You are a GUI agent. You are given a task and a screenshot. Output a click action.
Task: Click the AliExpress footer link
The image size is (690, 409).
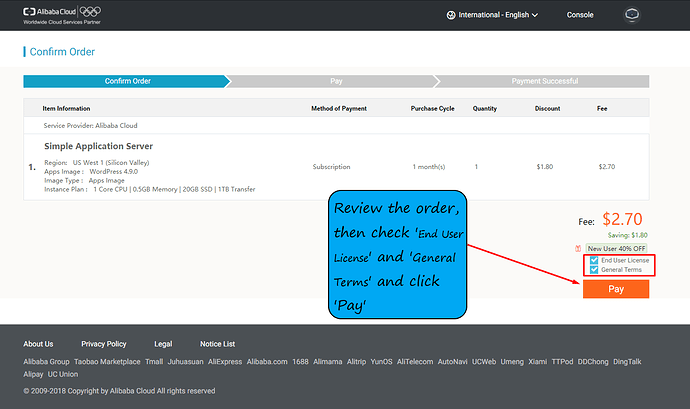[225, 361]
